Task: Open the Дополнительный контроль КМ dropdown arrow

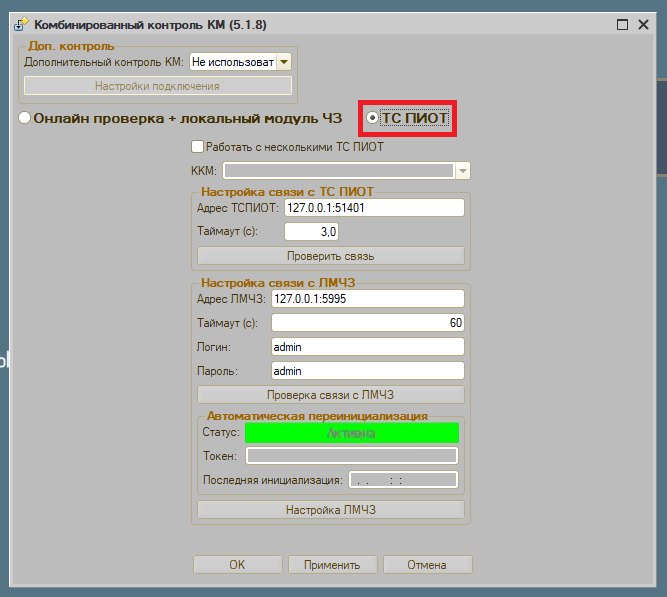Action: coord(284,62)
